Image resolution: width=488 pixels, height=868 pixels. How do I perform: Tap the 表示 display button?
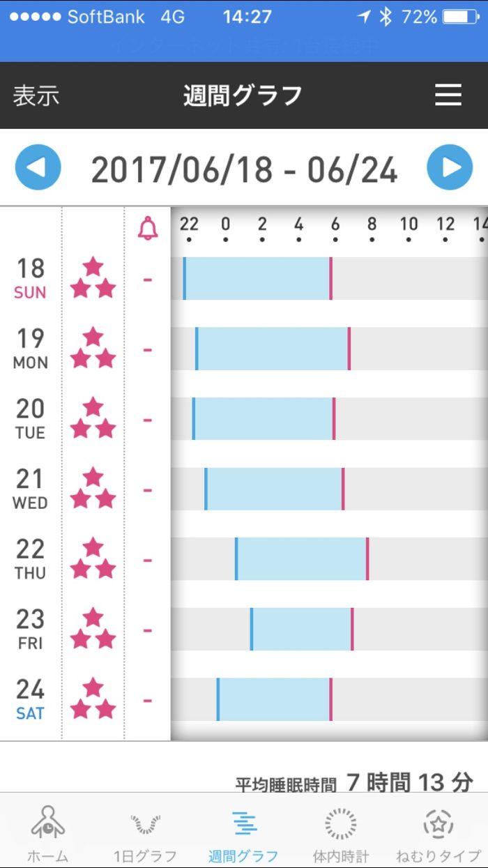(x=36, y=96)
